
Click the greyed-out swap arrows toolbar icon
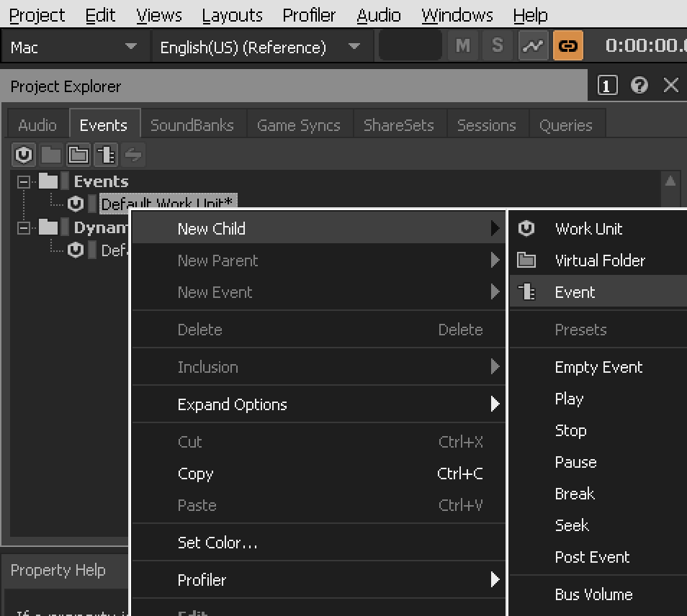pyautogui.click(x=133, y=155)
